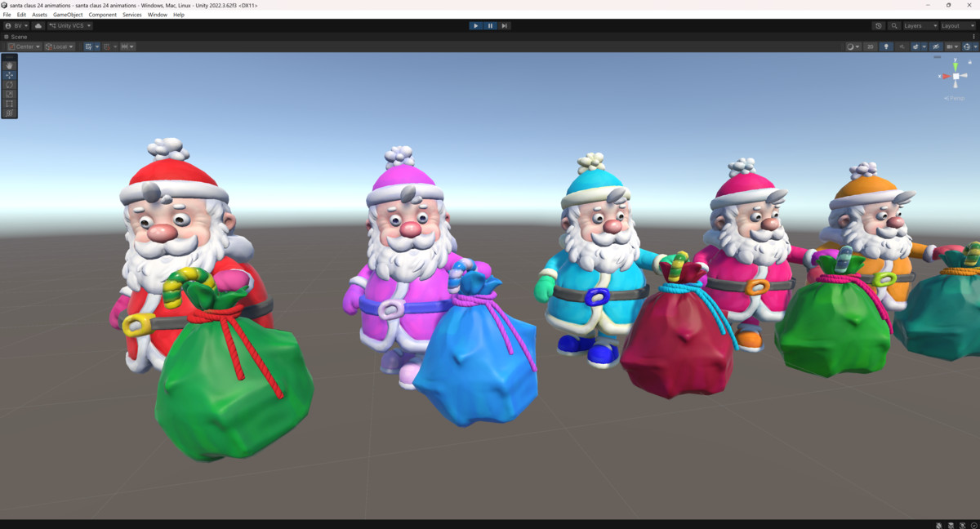This screenshot has width=980, height=529.
Task: Start Play mode
Action: (476, 25)
